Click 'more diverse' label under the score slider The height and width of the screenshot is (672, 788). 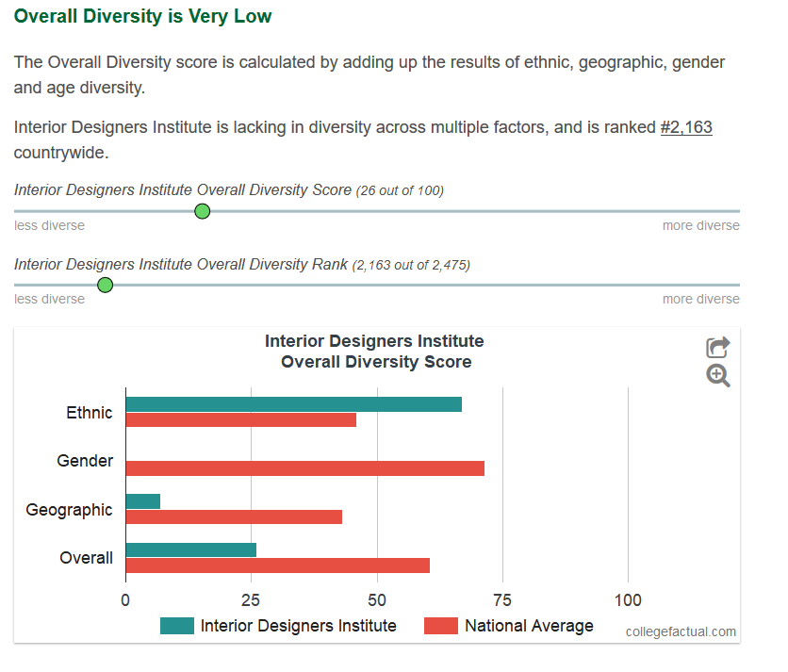pyautogui.click(x=701, y=225)
